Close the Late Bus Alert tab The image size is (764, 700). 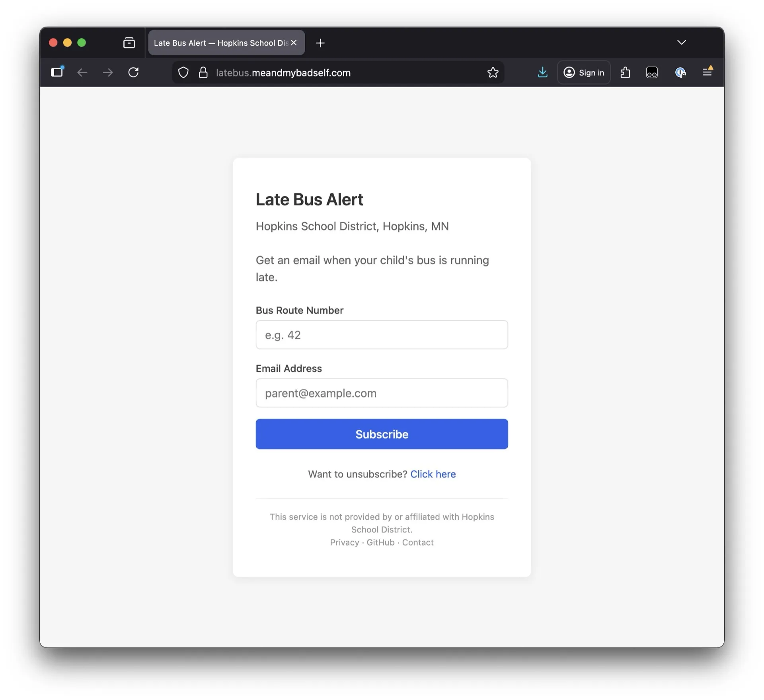294,43
